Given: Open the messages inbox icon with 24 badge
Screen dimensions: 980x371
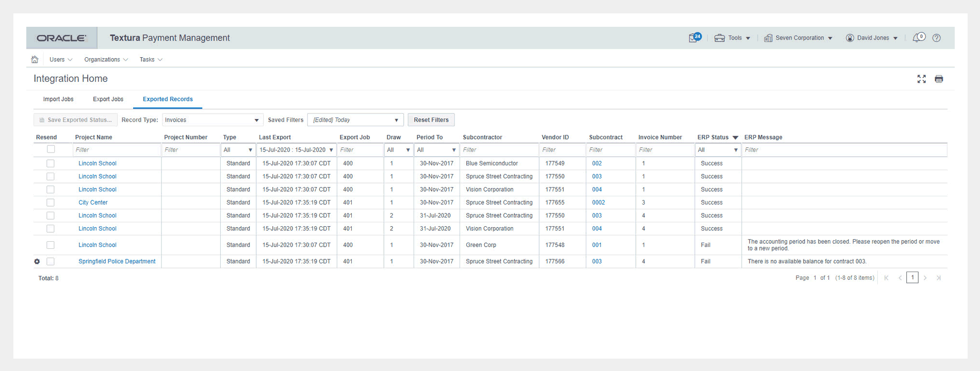Looking at the screenshot, I should [x=695, y=38].
